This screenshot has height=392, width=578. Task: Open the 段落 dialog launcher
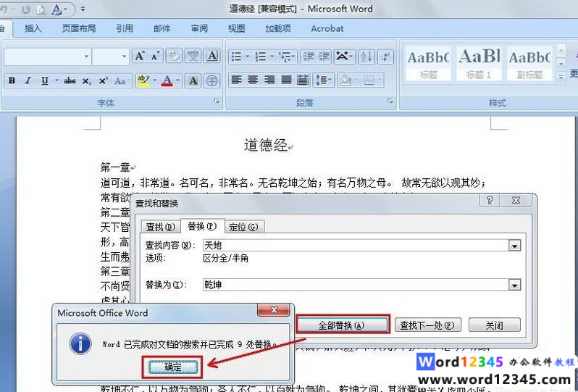point(390,101)
